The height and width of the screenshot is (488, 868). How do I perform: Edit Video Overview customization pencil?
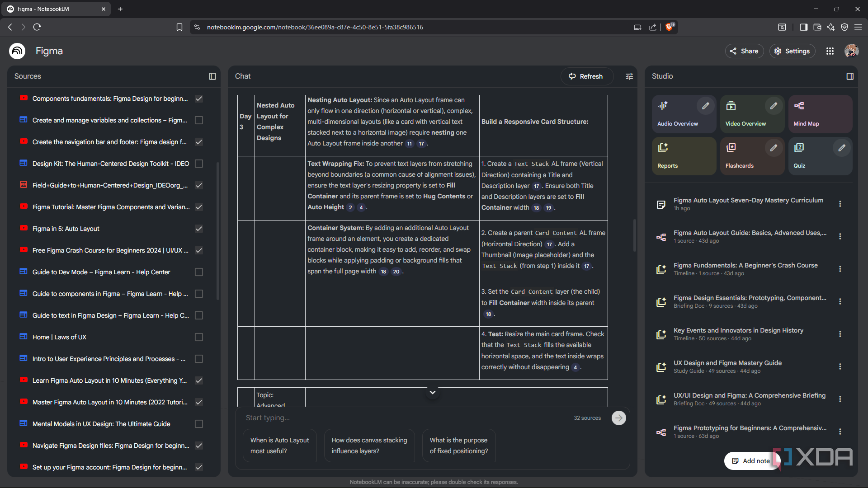click(774, 106)
